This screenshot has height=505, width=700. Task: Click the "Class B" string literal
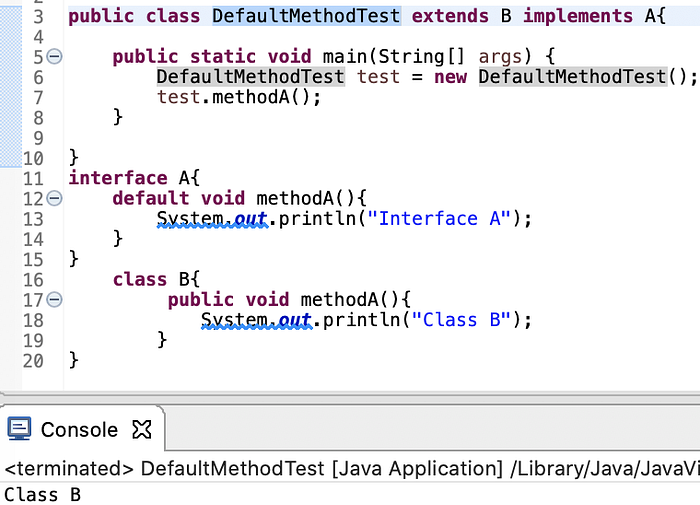[461, 320]
